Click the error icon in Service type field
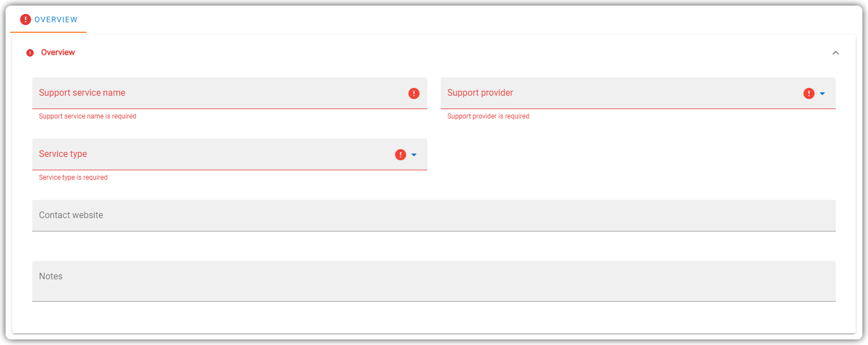868x345 pixels. tap(401, 155)
